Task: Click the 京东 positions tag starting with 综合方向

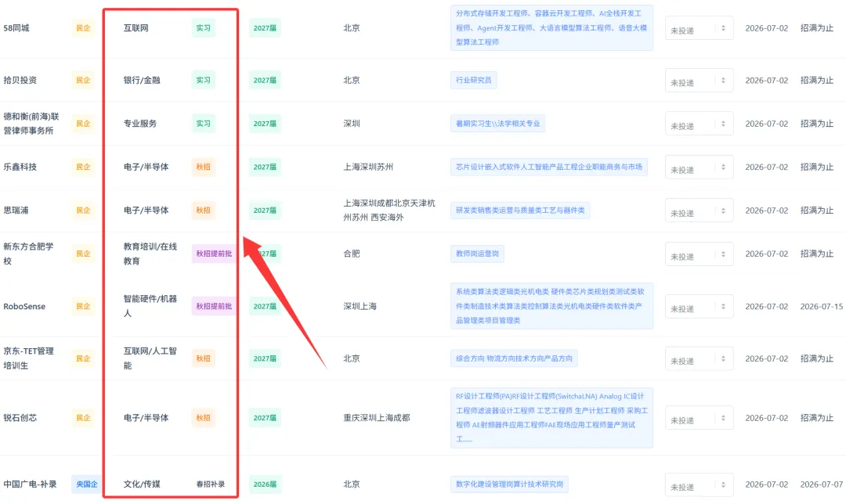Action: pos(514,358)
